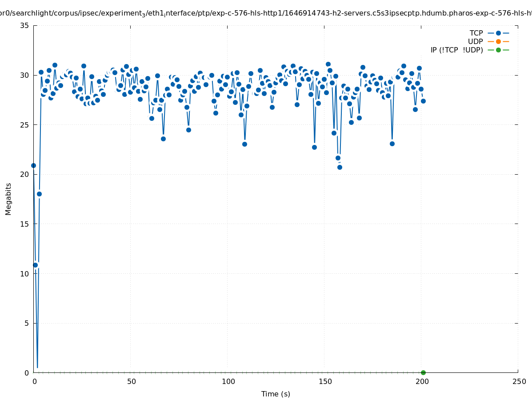Image resolution: width=532 pixels, height=400 pixels.
Task: Click the 35 tick label on y-axis
Action: [x=24, y=26]
